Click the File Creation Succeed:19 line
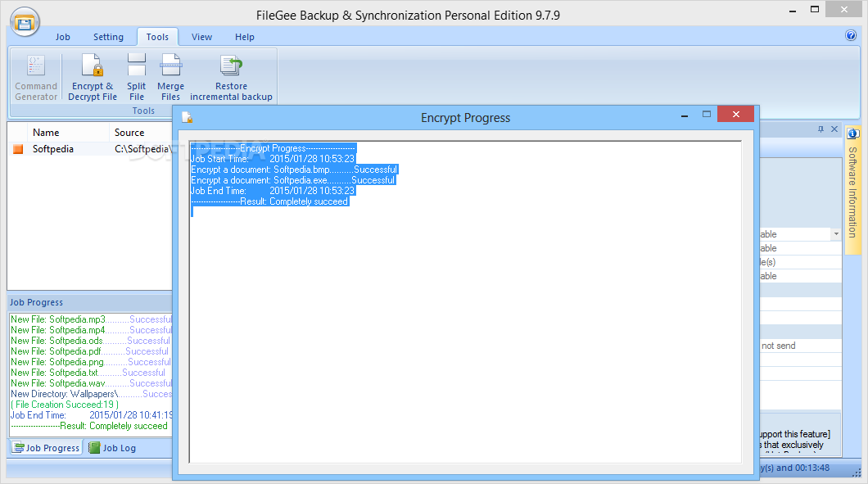Screen dimensions: 868x484 click(x=65, y=405)
